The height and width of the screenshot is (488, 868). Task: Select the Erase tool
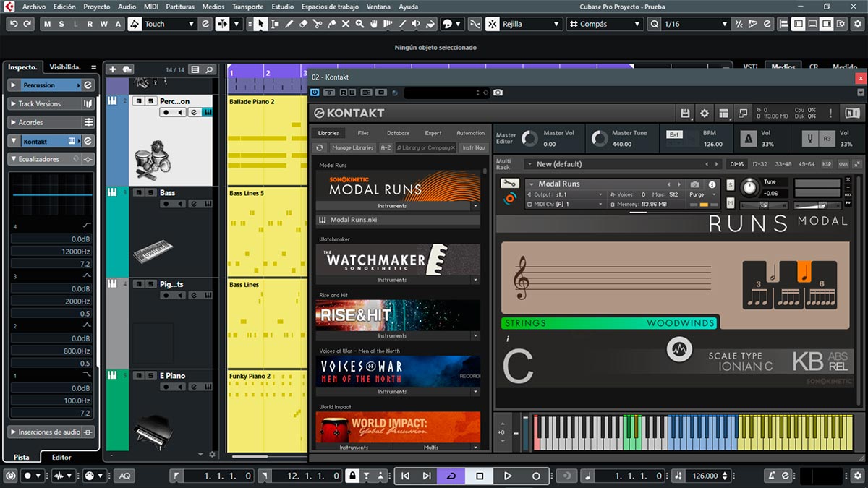click(x=304, y=24)
